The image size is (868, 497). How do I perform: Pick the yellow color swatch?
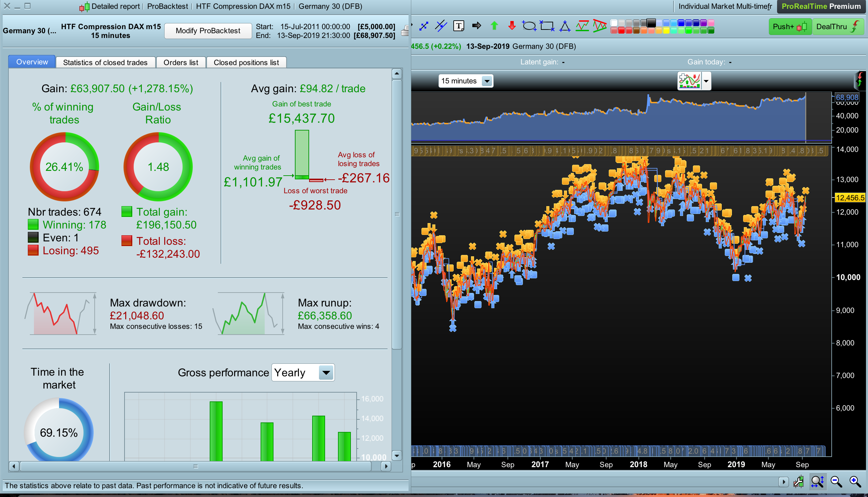click(x=666, y=31)
